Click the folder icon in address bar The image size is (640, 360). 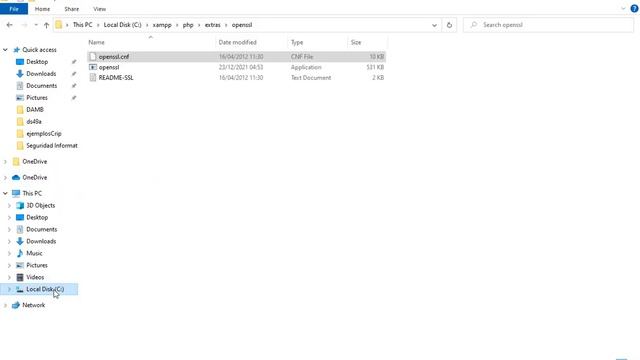click(58, 25)
